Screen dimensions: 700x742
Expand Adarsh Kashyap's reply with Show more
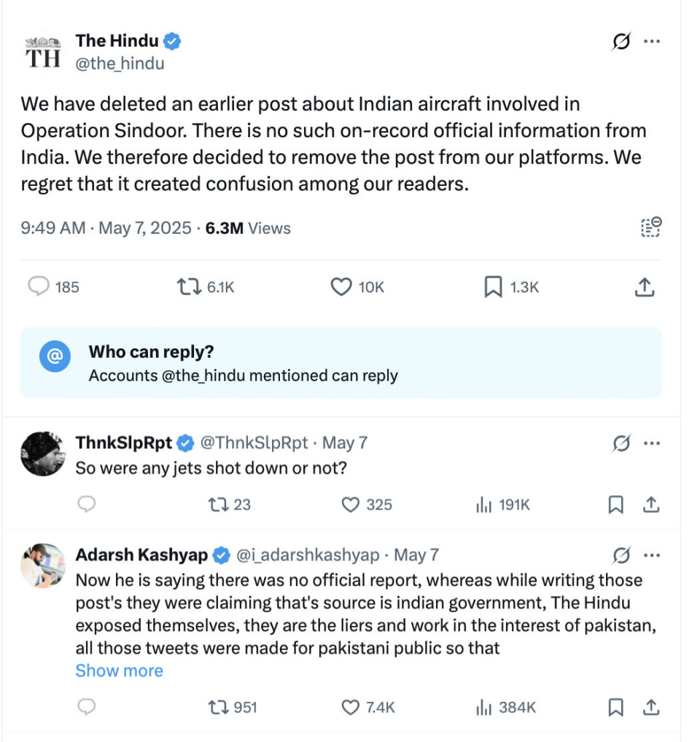pos(119,671)
